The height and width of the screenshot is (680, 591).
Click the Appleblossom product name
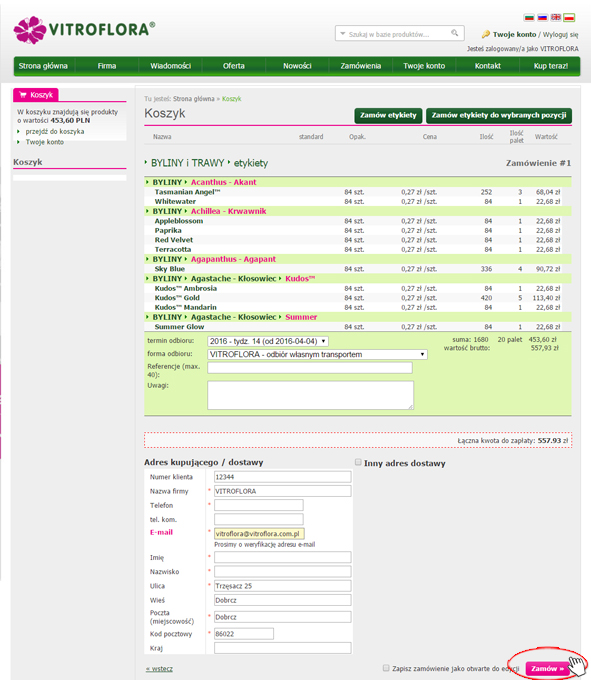coord(179,221)
